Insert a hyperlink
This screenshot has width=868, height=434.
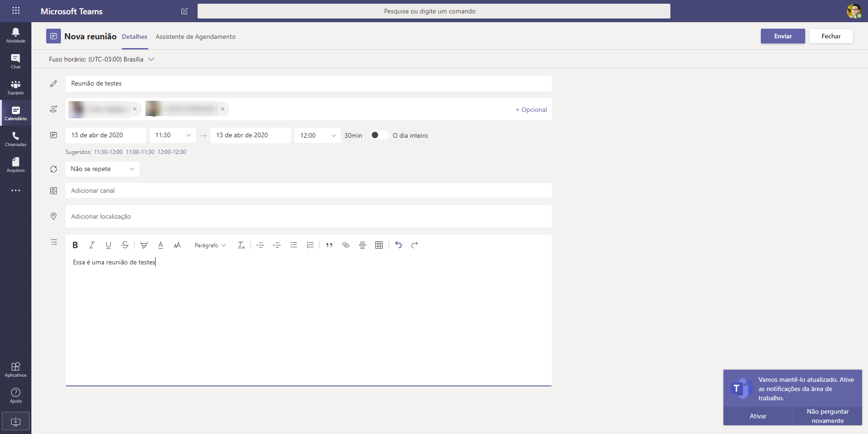(x=346, y=245)
